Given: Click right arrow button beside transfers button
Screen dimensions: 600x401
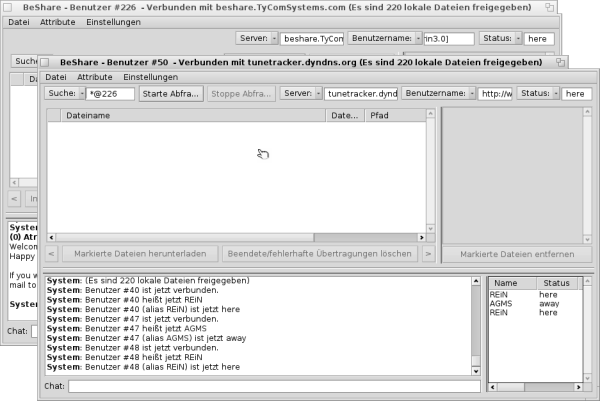Looking at the screenshot, I should (428, 254).
